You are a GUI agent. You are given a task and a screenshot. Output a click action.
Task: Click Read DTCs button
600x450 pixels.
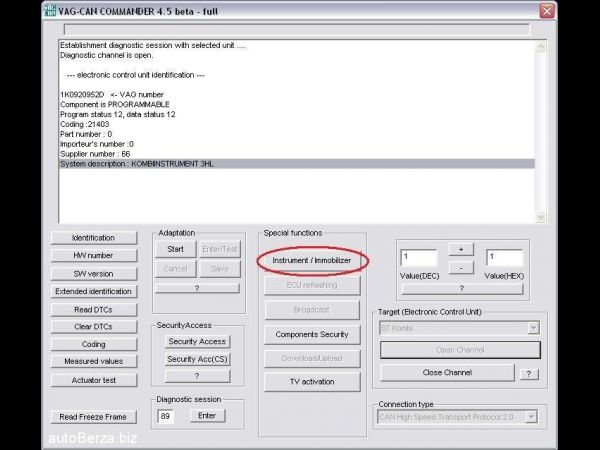[x=93, y=310]
